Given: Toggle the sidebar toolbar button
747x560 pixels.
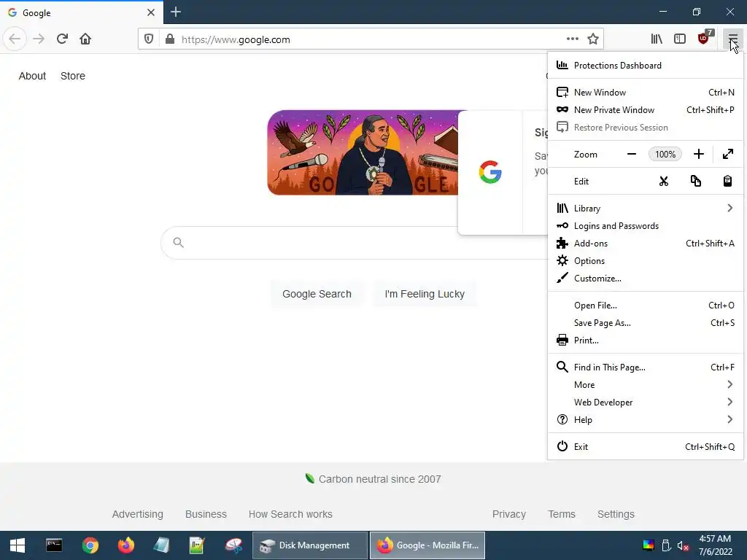Looking at the screenshot, I should click(x=680, y=39).
